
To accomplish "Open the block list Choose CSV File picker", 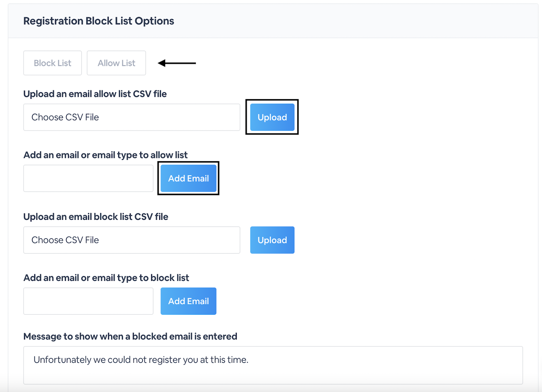I will click(x=131, y=240).
